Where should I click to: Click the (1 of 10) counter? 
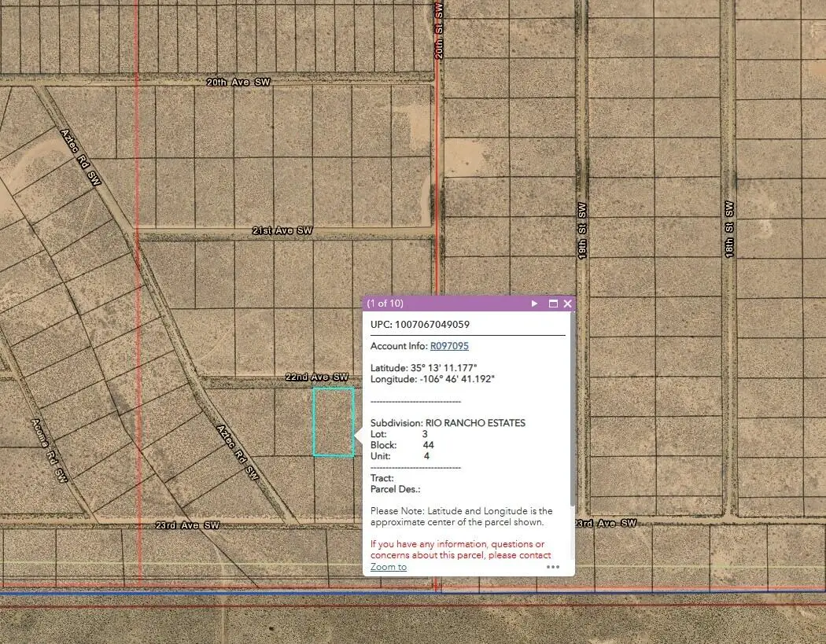[385, 304]
